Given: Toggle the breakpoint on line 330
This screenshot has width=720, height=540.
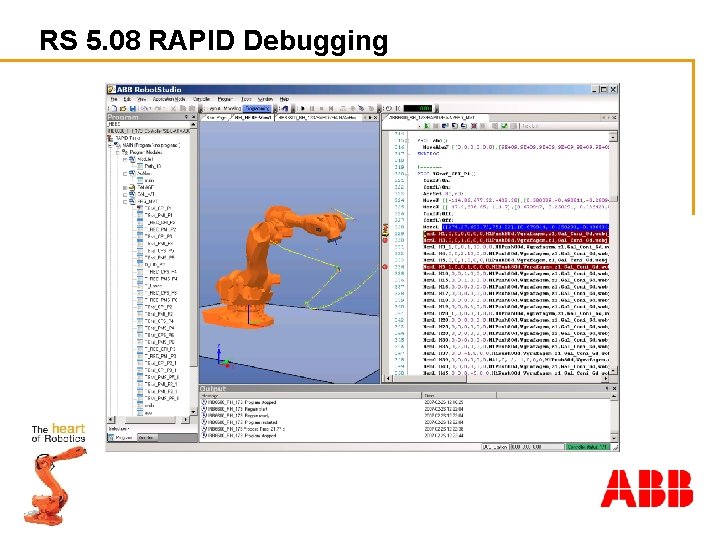Looking at the screenshot, I should (x=385, y=240).
